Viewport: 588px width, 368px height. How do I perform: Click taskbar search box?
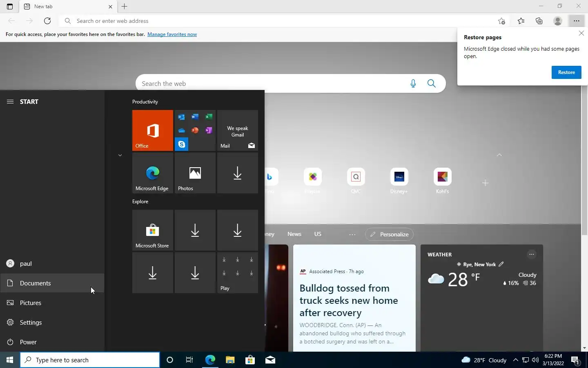(x=90, y=360)
